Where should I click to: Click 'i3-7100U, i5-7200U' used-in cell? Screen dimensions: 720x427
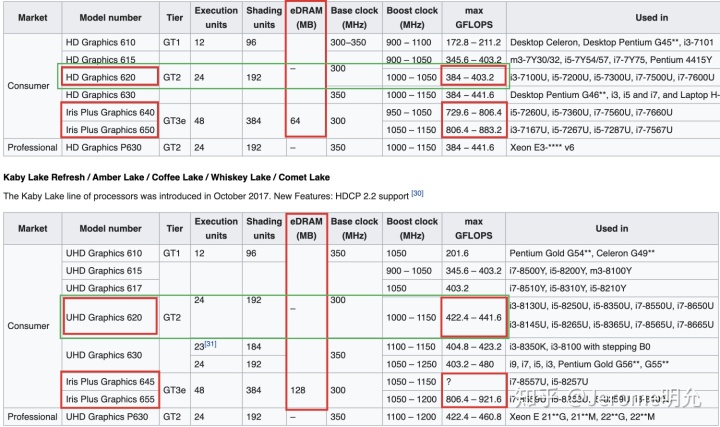point(612,77)
